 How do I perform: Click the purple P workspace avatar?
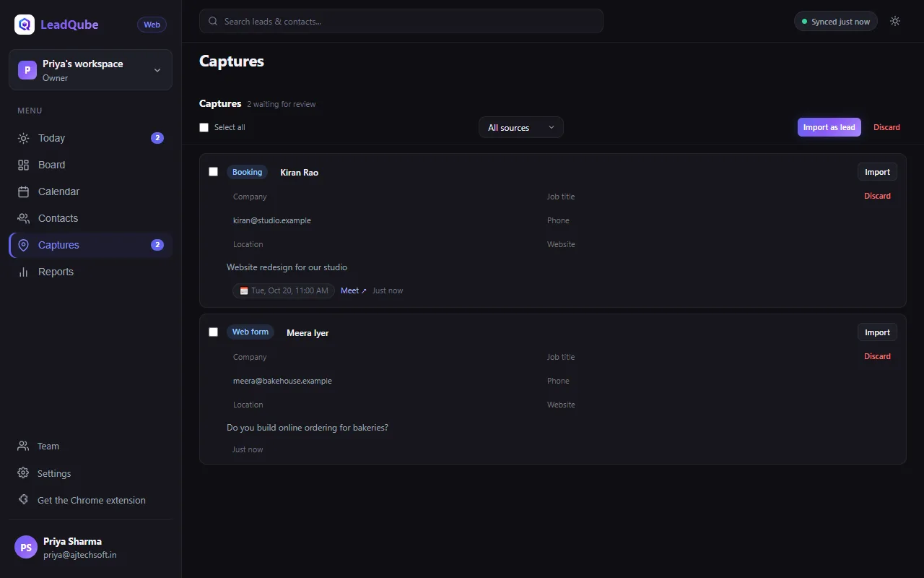click(27, 70)
